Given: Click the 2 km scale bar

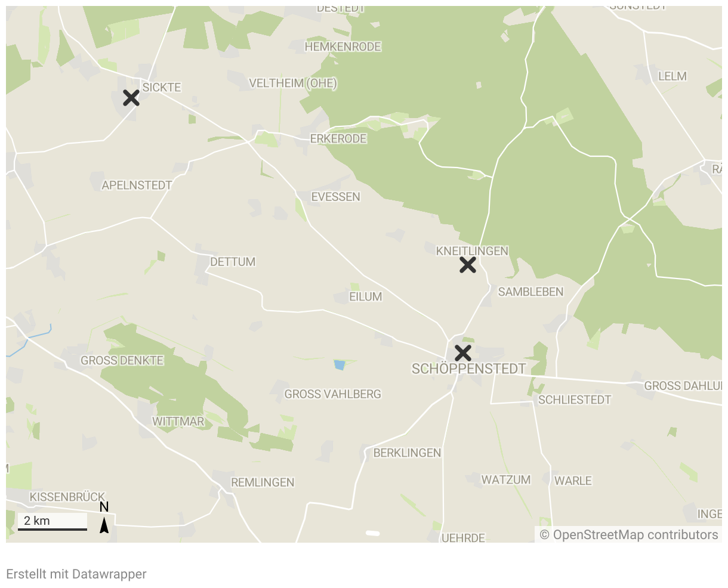Looking at the screenshot, I should tap(53, 521).
